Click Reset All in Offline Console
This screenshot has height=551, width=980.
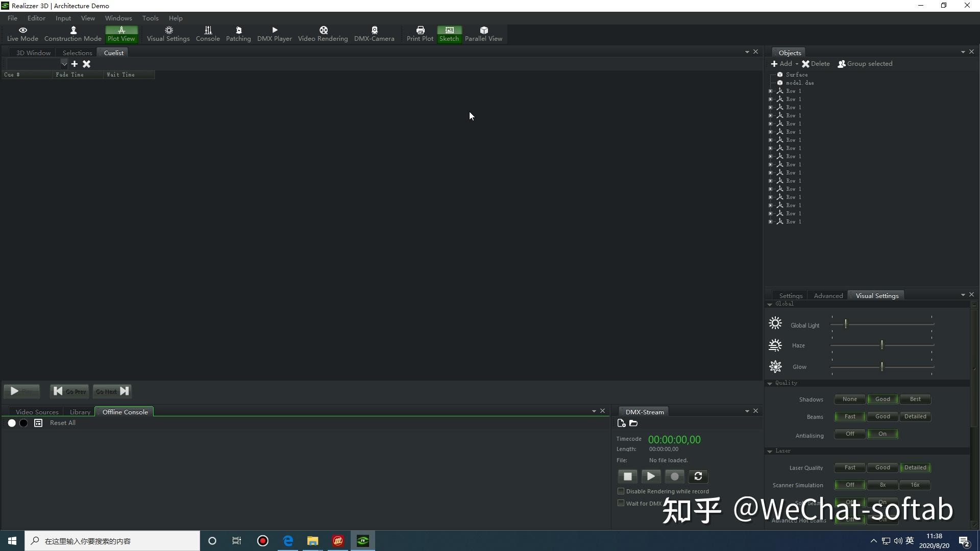pos(62,422)
